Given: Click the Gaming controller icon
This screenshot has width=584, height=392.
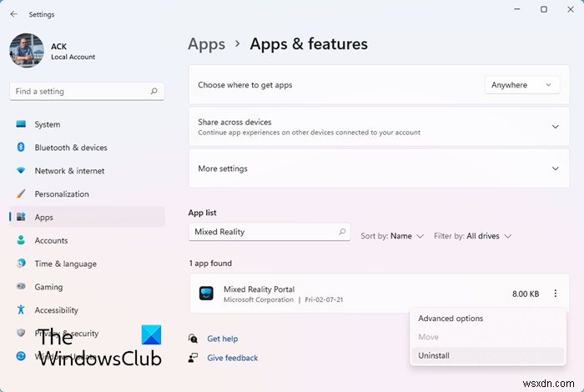Looking at the screenshot, I should point(21,287).
